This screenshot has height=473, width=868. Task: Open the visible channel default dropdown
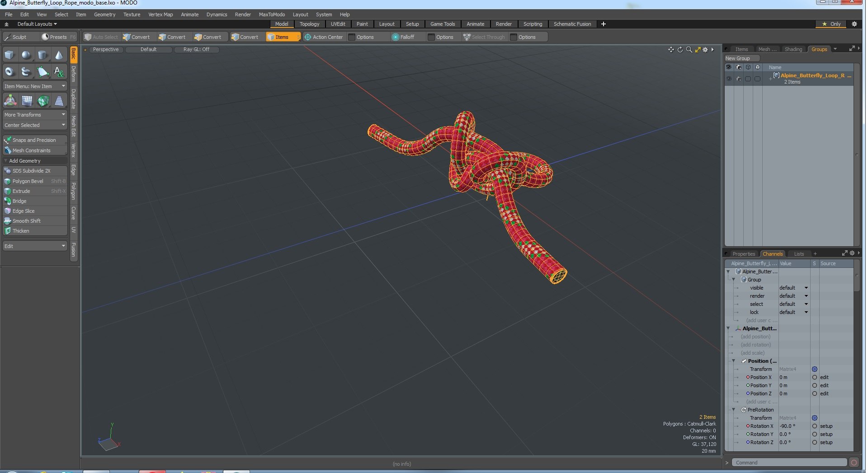tap(793, 288)
